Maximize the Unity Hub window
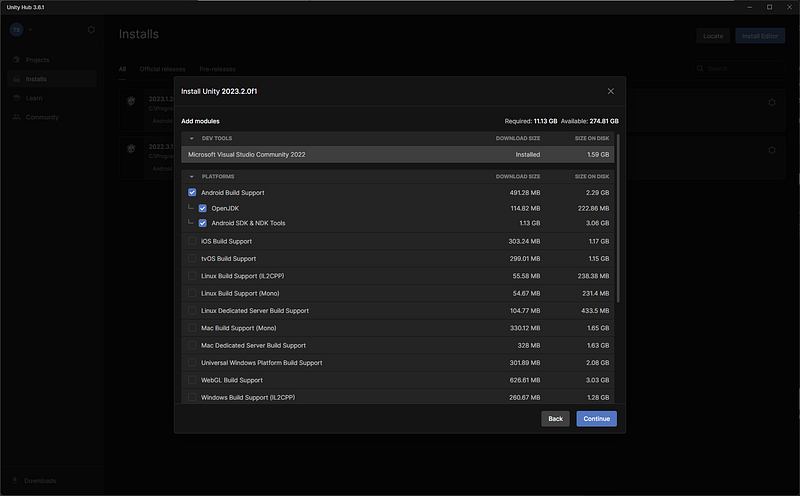The width and height of the screenshot is (800, 496). pos(769,7)
